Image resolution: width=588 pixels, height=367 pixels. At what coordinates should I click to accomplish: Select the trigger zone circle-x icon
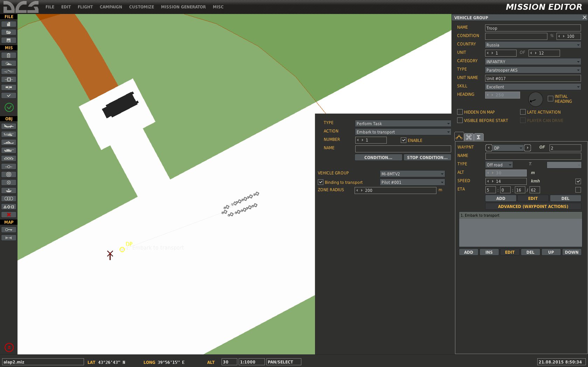pos(9,182)
